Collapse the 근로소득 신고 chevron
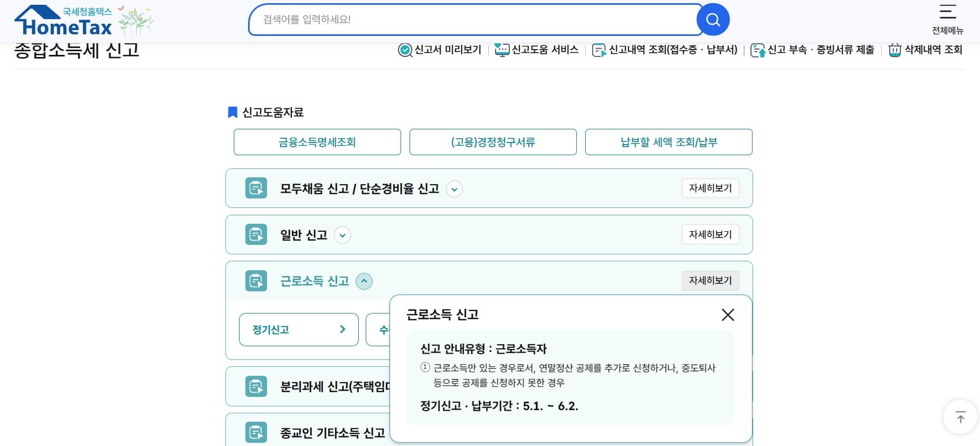The width and height of the screenshot is (980, 446). click(364, 281)
